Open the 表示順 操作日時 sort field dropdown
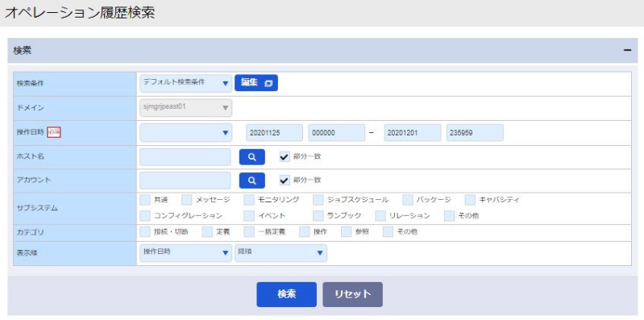The width and height of the screenshot is (644, 320). [x=185, y=253]
